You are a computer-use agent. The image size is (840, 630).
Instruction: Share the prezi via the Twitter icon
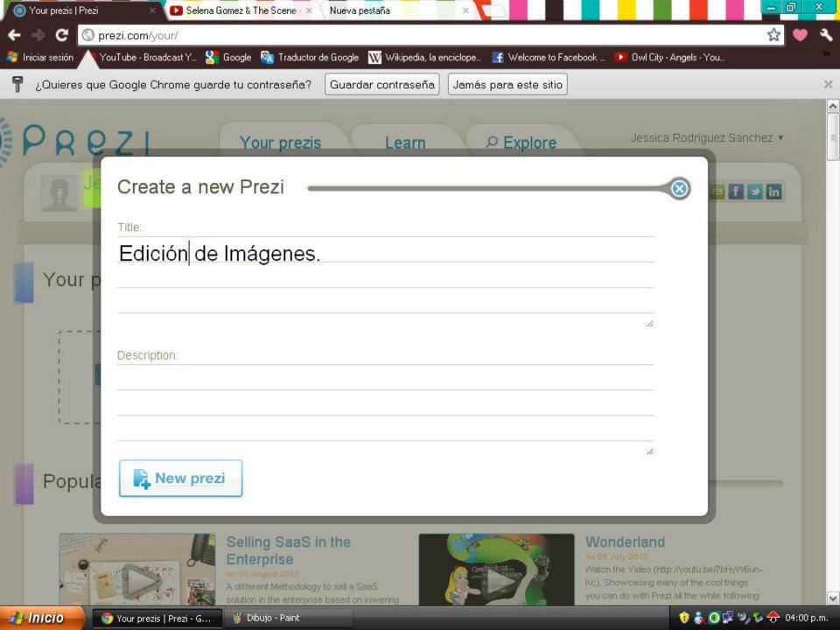coord(754,191)
